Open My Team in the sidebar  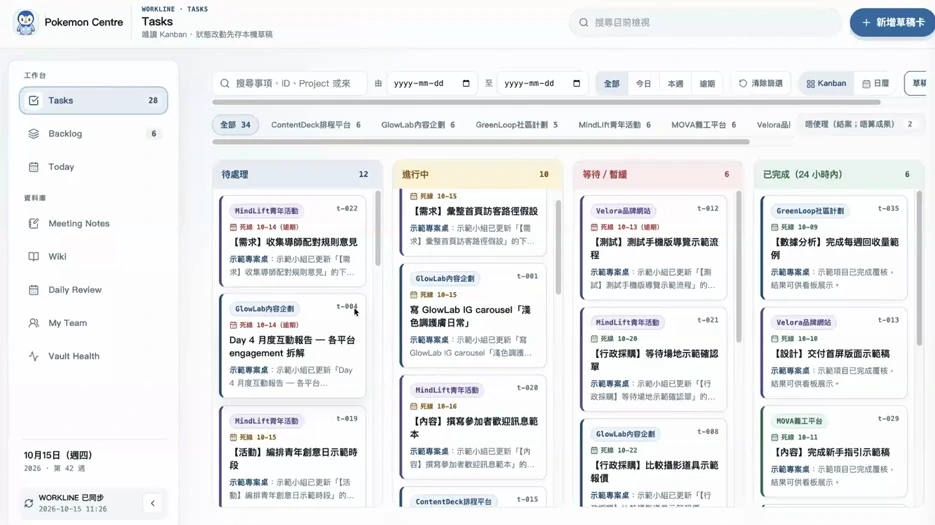click(94, 323)
